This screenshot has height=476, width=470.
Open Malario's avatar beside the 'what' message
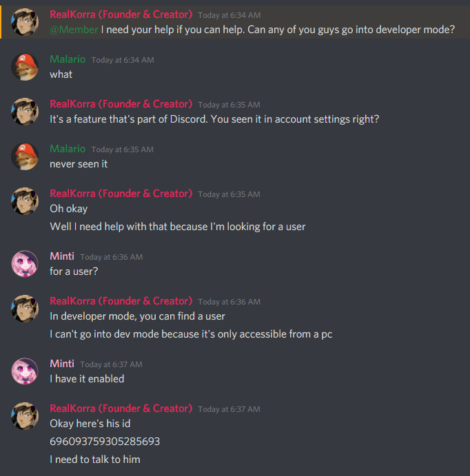pyautogui.click(x=25, y=67)
